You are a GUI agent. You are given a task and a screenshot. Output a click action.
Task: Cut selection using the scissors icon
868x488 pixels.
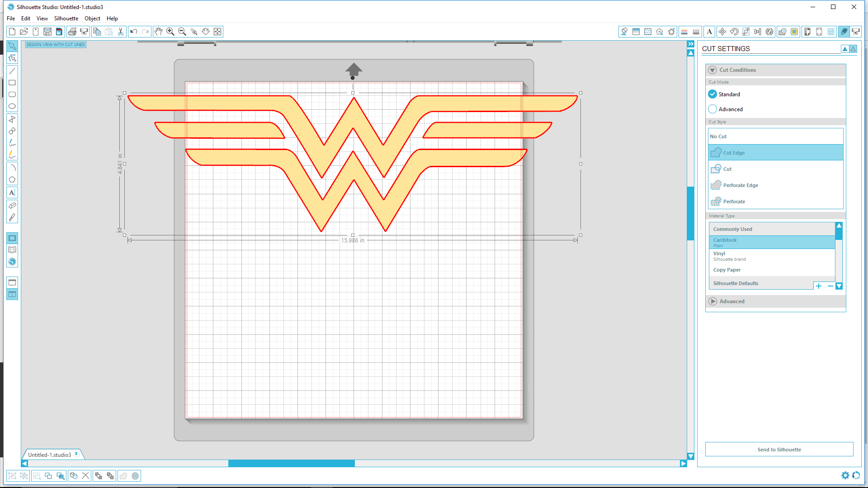tap(121, 32)
